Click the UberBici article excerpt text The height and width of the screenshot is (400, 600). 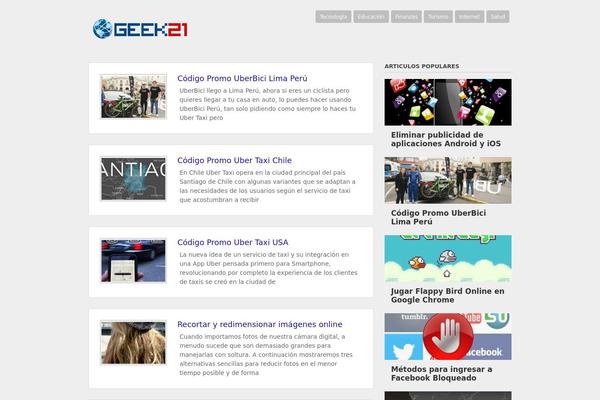(x=267, y=104)
